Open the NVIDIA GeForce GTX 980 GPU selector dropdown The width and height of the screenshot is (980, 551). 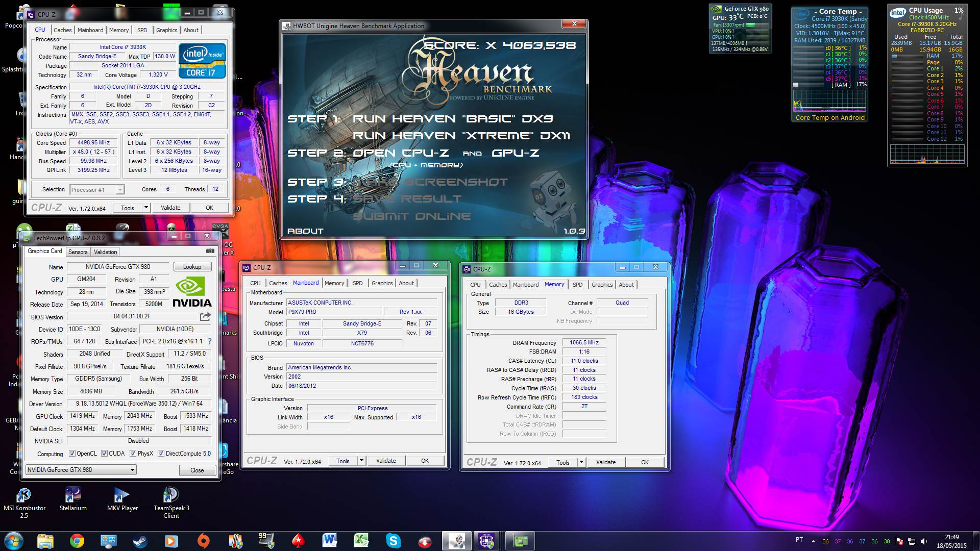click(x=81, y=470)
